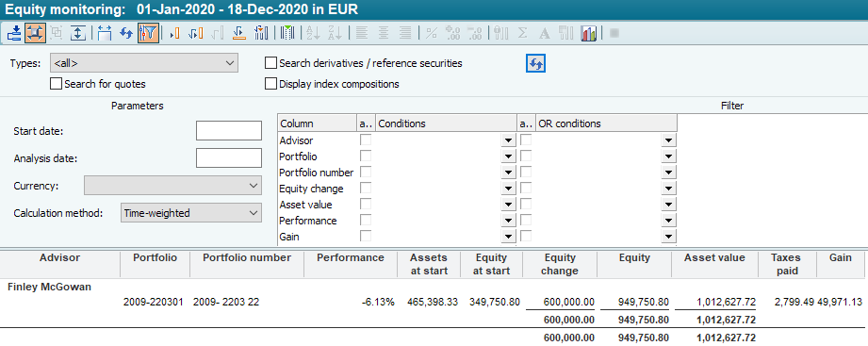Click the filter funnel toolbar icon

click(148, 33)
